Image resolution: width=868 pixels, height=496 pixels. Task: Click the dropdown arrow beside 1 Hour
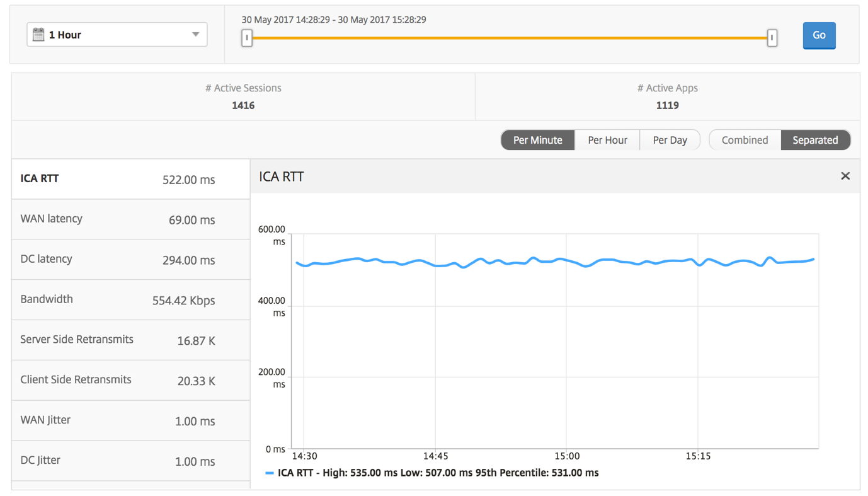(196, 35)
